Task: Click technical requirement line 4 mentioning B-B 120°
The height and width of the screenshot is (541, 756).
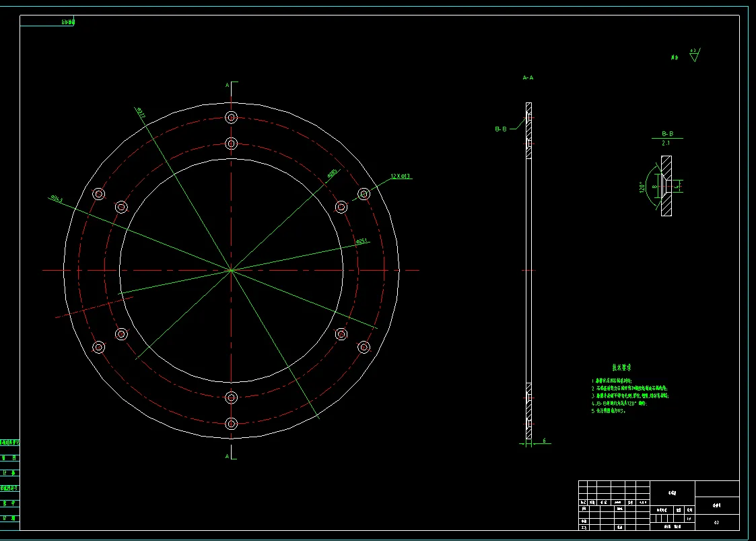Action: point(619,404)
